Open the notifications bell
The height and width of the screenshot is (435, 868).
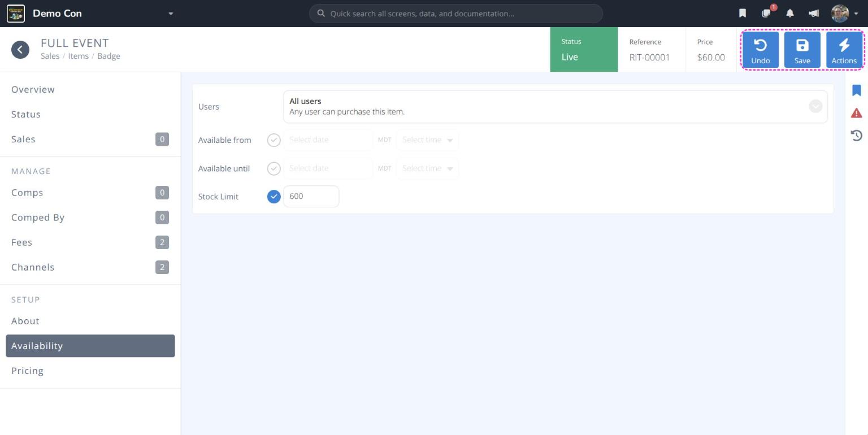(790, 14)
